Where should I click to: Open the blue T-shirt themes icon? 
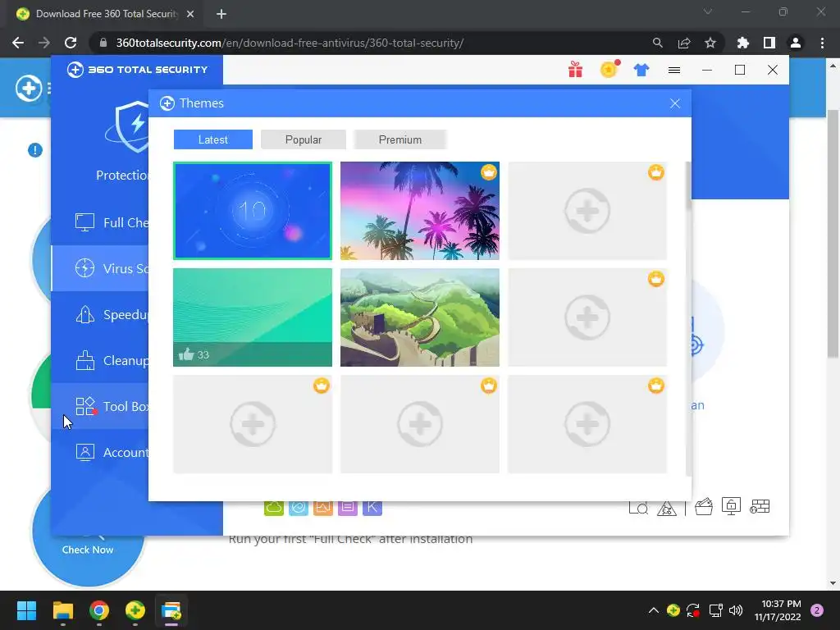pyautogui.click(x=641, y=70)
